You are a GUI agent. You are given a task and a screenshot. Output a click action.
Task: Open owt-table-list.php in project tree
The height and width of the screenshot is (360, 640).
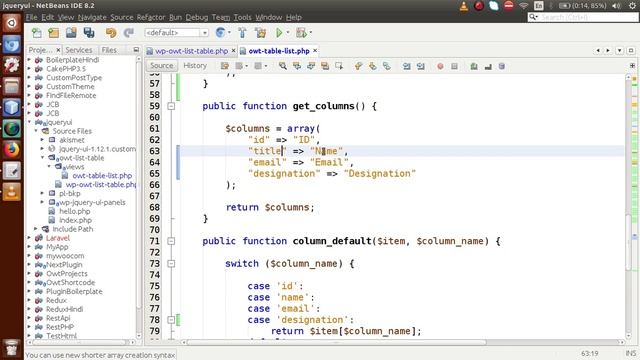[102, 176]
